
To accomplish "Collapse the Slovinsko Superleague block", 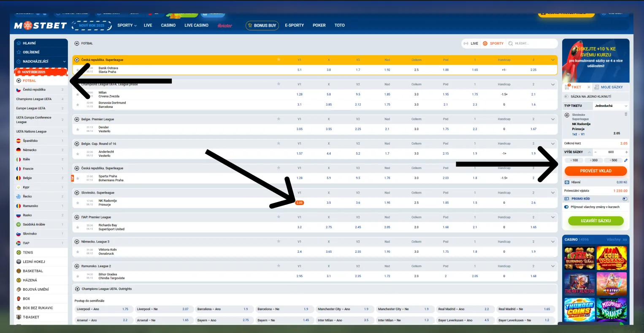I will [x=553, y=193].
